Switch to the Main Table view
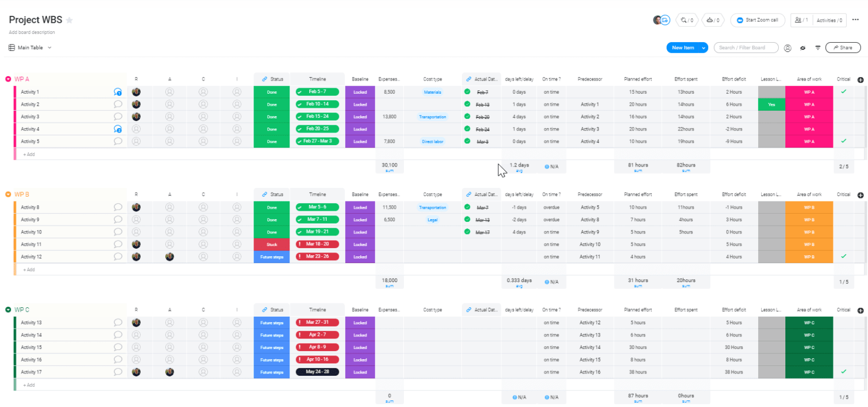868x407 pixels. [x=30, y=48]
